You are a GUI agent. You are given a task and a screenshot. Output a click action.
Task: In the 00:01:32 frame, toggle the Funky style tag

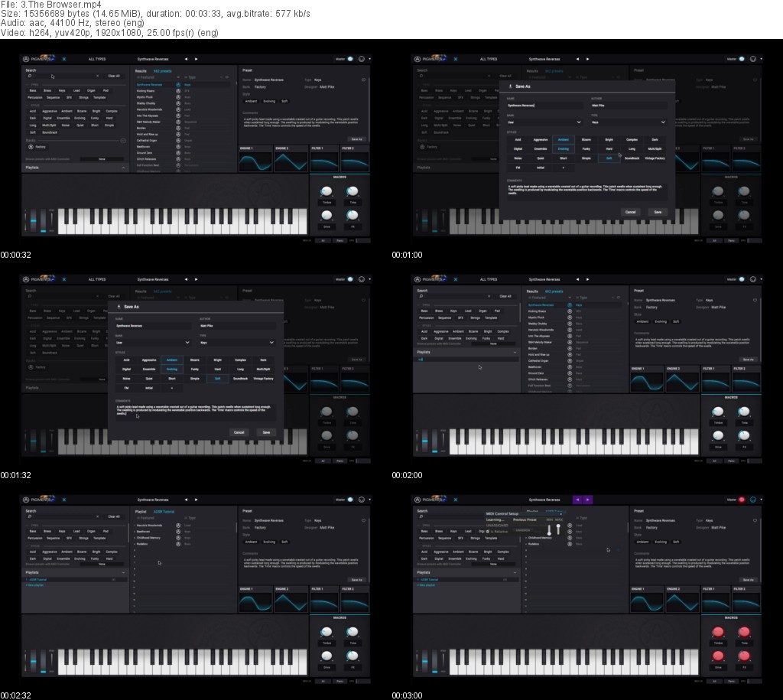tap(195, 370)
